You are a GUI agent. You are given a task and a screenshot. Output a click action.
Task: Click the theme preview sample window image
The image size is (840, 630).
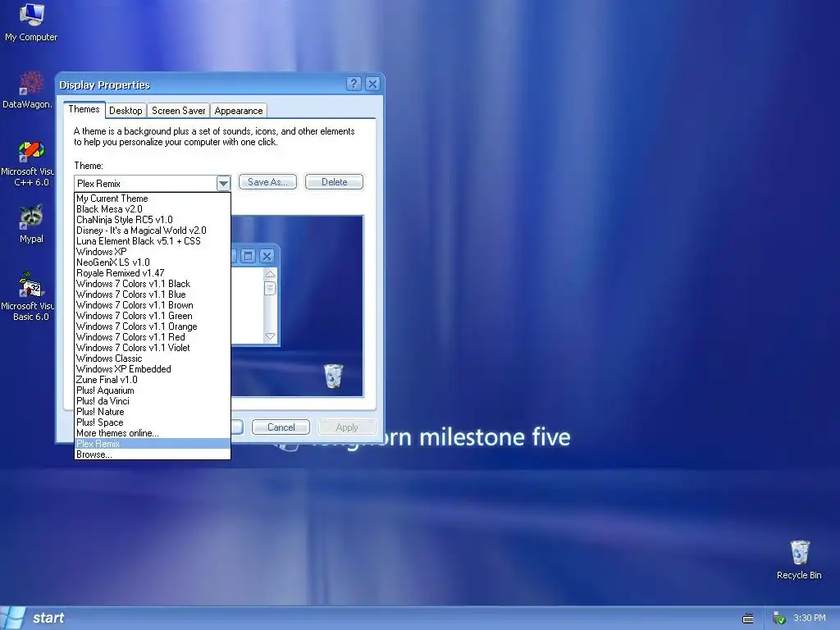(256, 296)
